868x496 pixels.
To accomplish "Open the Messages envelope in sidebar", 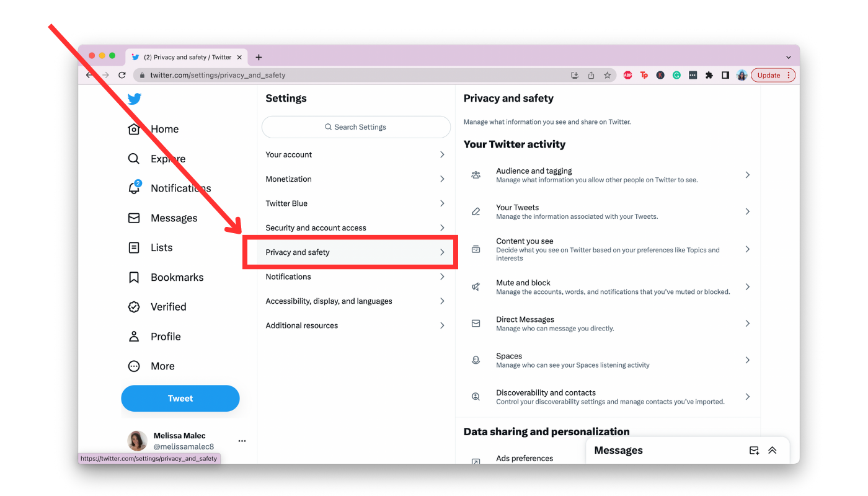I will tap(134, 218).
